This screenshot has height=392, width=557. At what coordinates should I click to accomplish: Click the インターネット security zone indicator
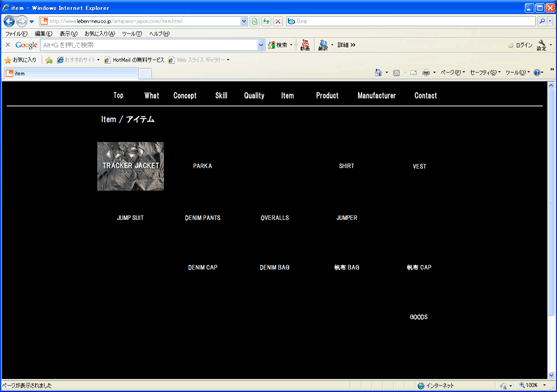(x=436, y=385)
